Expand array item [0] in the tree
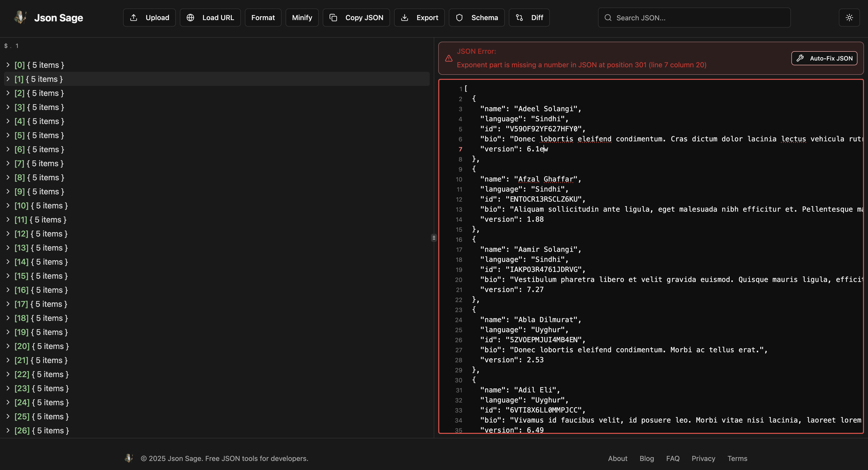 (9, 65)
